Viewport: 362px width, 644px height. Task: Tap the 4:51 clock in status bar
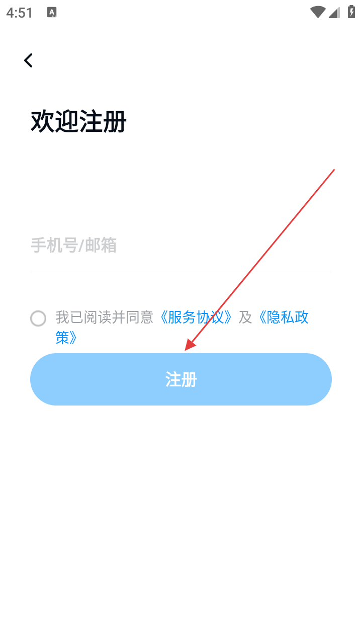click(20, 13)
